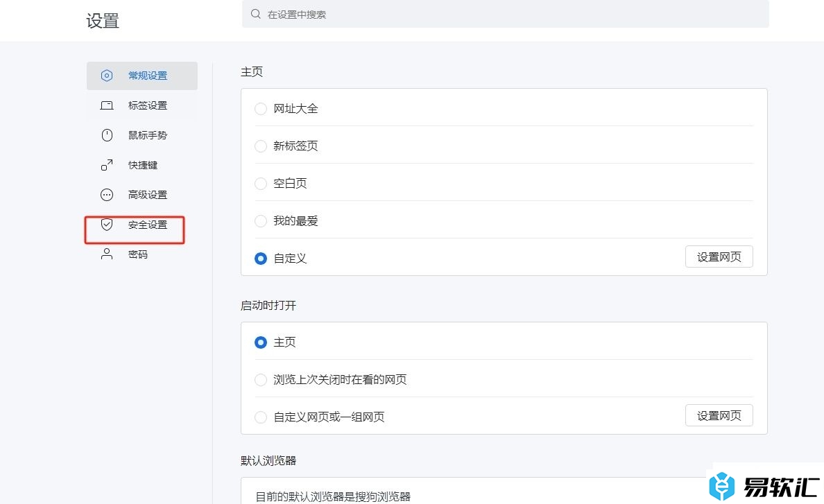This screenshot has height=504, width=824.
Task: Choose 空白页 as the homepage
Action: tap(261, 184)
